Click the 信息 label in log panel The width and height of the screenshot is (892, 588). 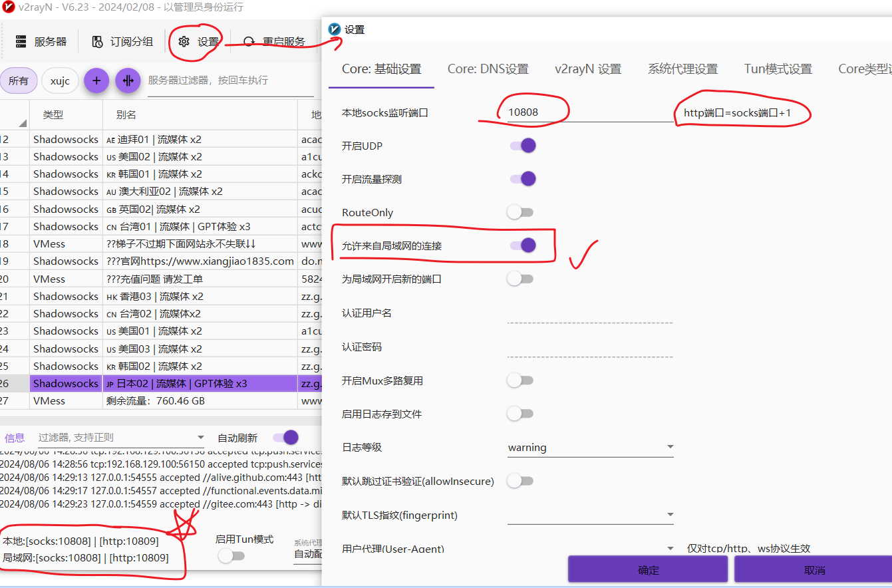click(15, 438)
